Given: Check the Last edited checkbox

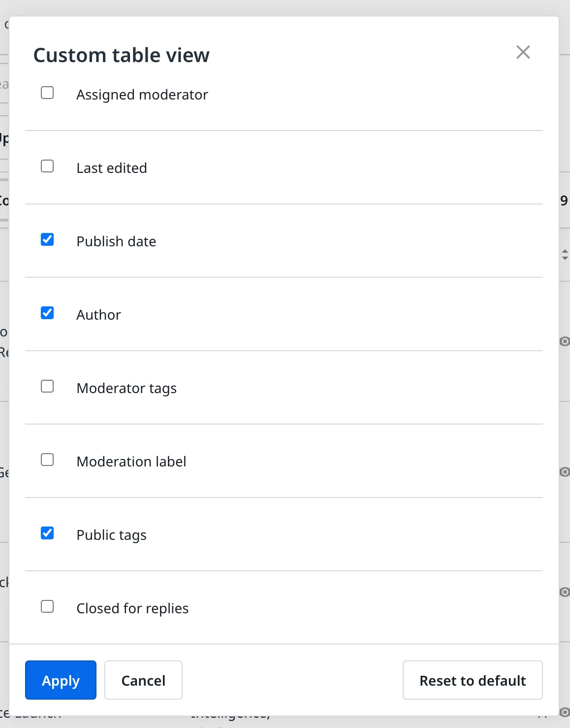Looking at the screenshot, I should [x=47, y=166].
